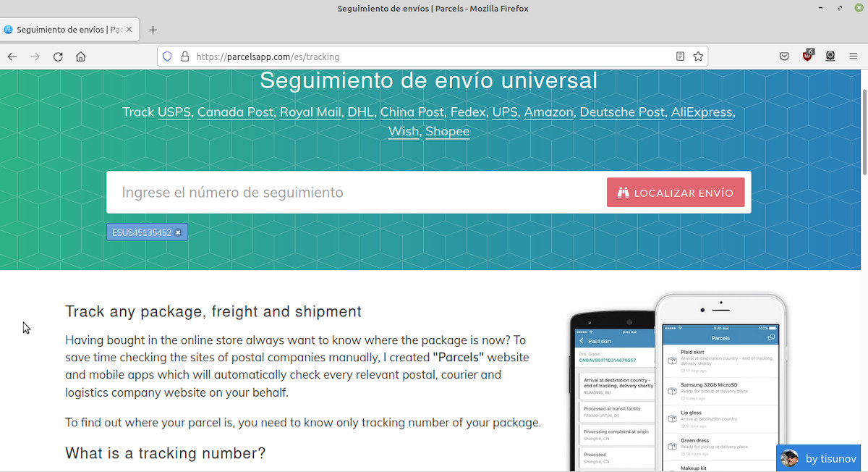Image resolution: width=868 pixels, height=472 pixels.
Task: Reload the current tracking page
Action: point(58,56)
